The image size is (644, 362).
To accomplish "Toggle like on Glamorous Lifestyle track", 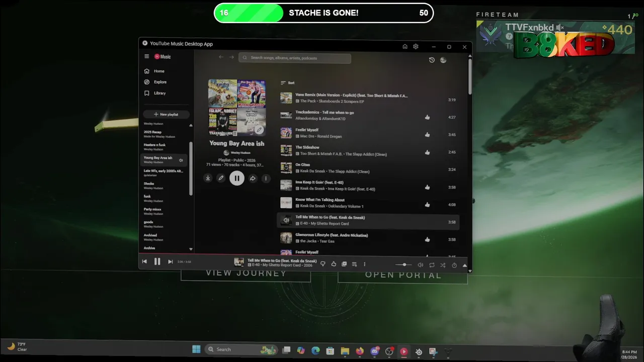I will (x=427, y=239).
